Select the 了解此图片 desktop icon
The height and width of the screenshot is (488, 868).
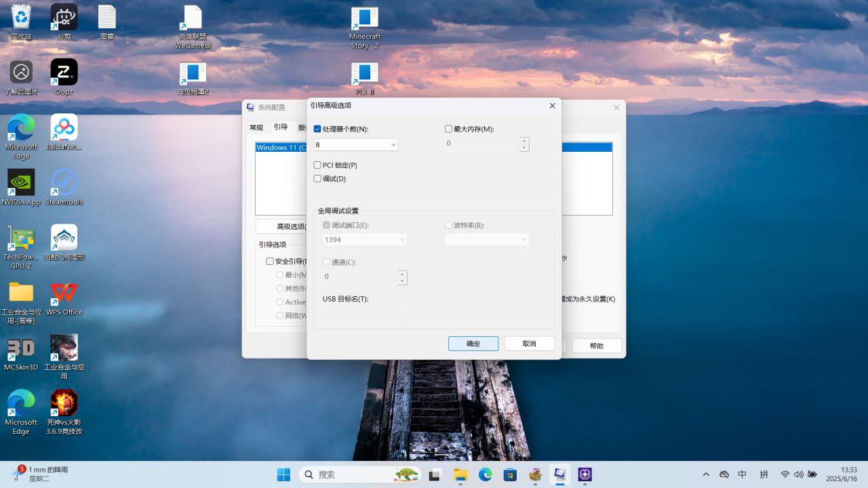[21, 77]
